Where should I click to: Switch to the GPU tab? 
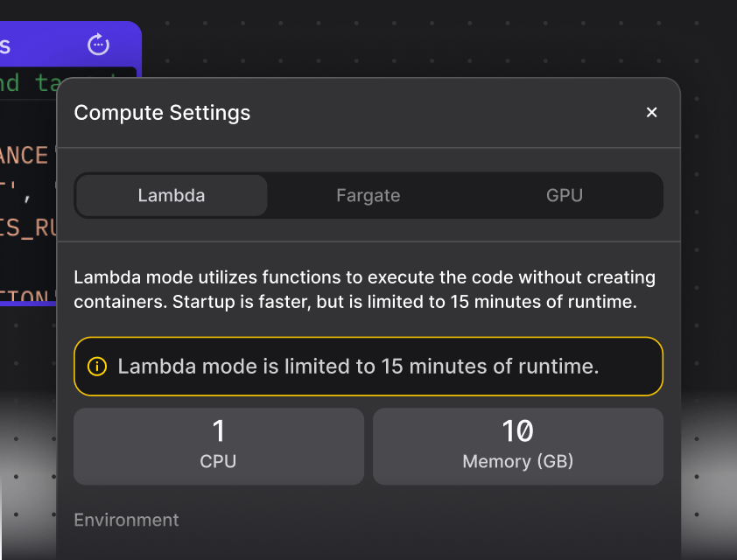[564, 195]
